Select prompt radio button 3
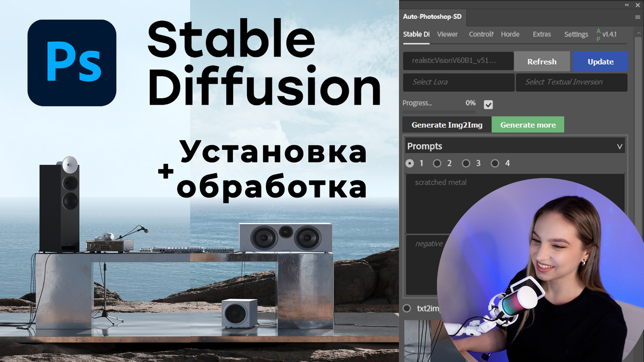644x362 pixels. click(x=466, y=163)
